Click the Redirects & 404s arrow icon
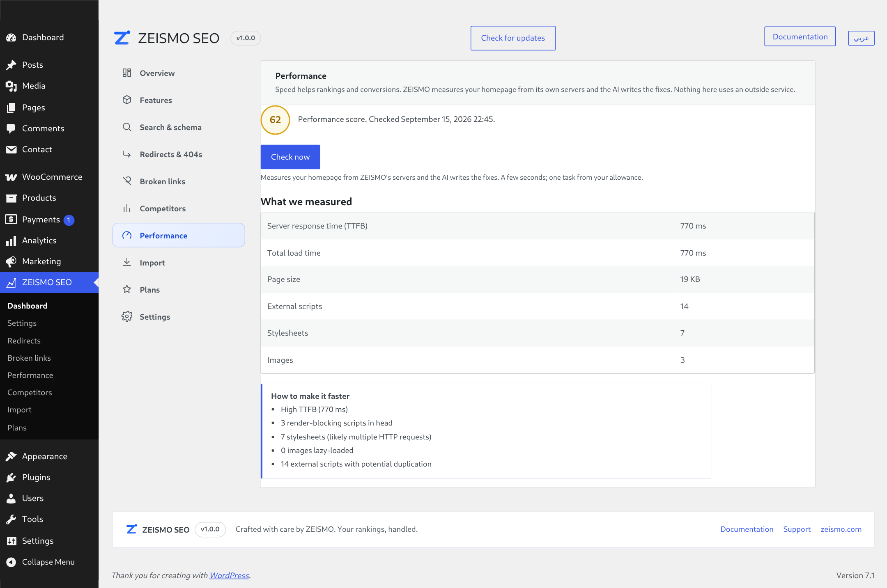Image resolution: width=887 pixels, height=588 pixels. tap(127, 154)
